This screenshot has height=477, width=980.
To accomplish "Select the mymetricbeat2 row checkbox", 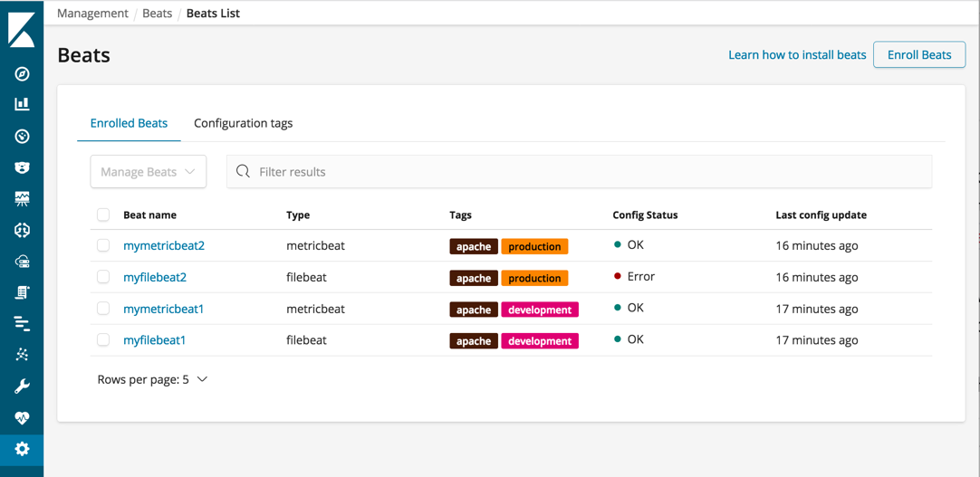I will pyautogui.click(x=103, y=245).
